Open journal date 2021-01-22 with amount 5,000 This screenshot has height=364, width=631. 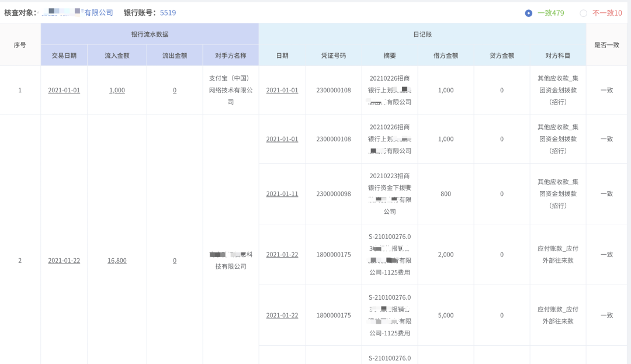point(282,316)
